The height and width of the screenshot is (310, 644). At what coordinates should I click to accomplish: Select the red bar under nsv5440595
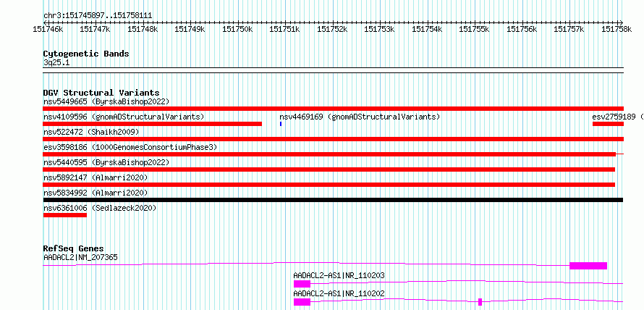[329, 169]
